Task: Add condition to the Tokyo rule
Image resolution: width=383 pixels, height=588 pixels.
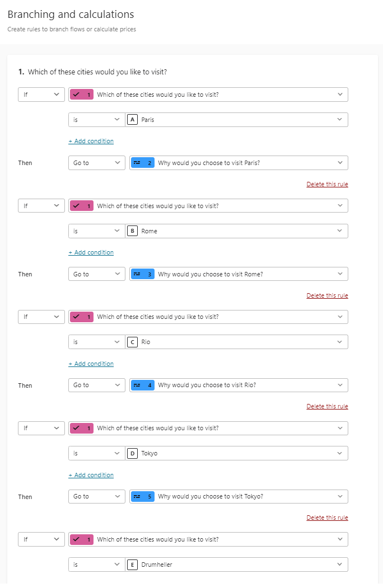Action: [x=91, y=475]
